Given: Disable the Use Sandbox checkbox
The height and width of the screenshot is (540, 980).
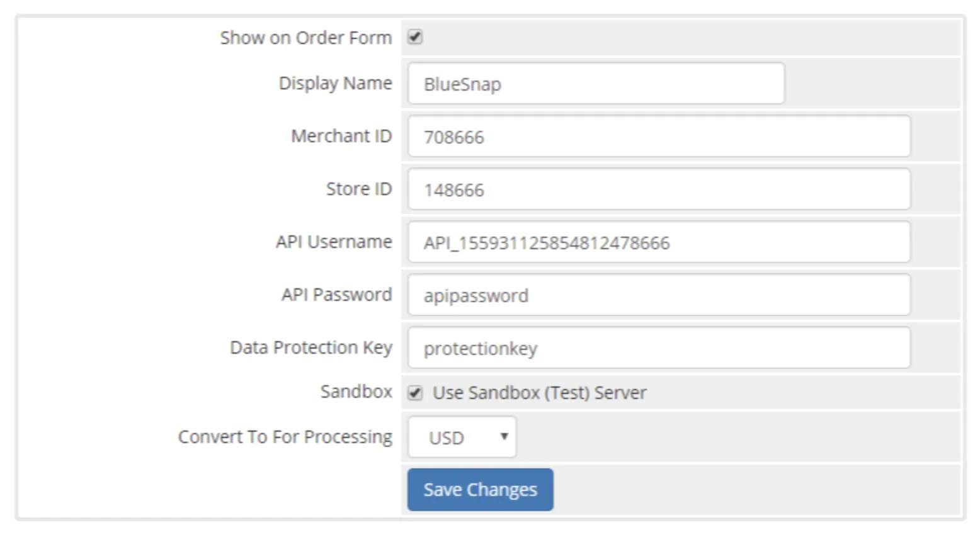Looking at the screenshot, I should click(415, 393).
